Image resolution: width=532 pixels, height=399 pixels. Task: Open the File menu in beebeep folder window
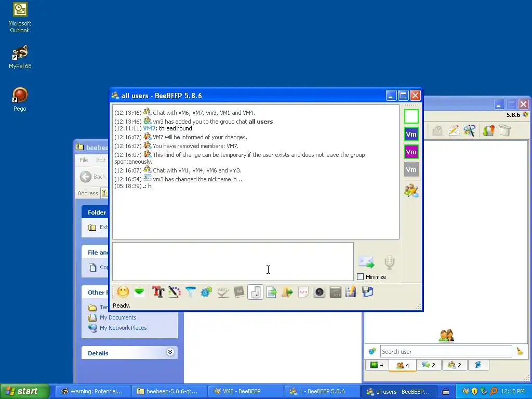tap(84, 160)
